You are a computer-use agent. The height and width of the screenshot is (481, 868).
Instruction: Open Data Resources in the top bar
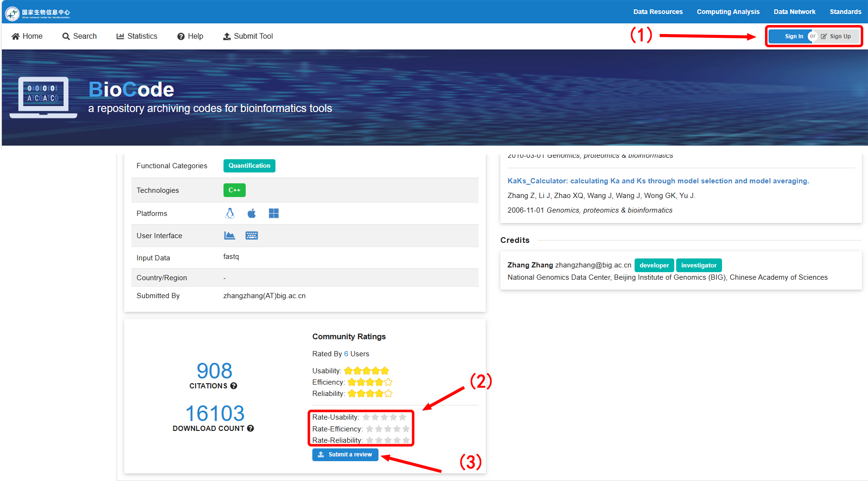click(658, 12)
